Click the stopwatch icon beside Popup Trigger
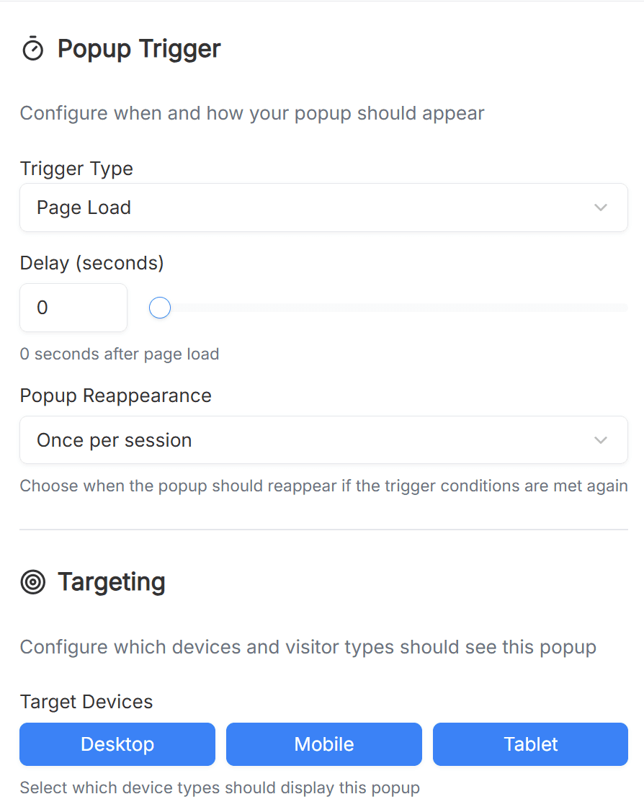 [x=33, y=49]
